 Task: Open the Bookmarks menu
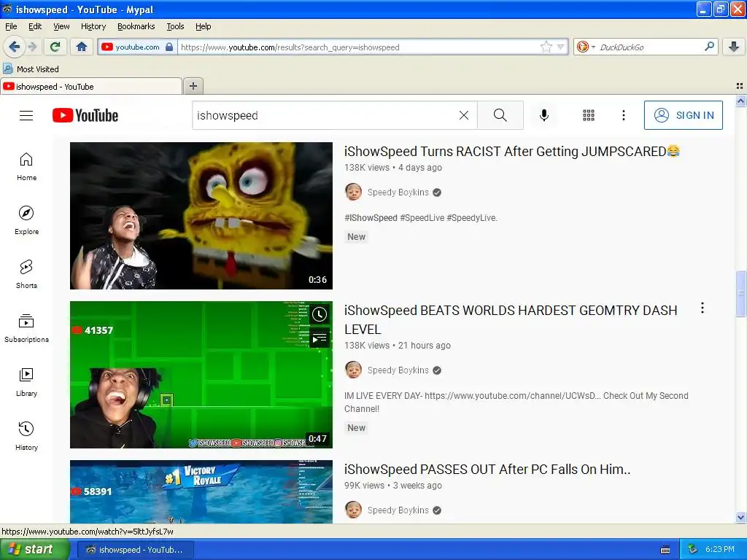click(136, 26)
